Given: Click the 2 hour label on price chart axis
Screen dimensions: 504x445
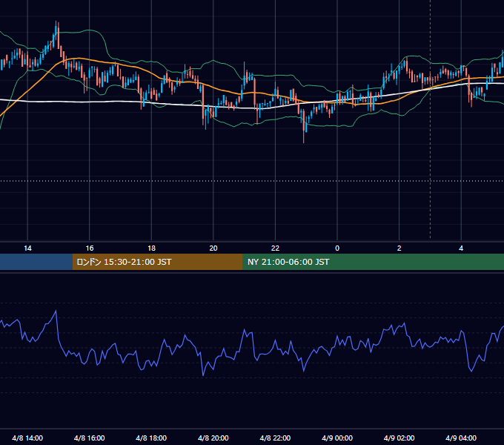Looking at the screenshot, I should [399, 248].
